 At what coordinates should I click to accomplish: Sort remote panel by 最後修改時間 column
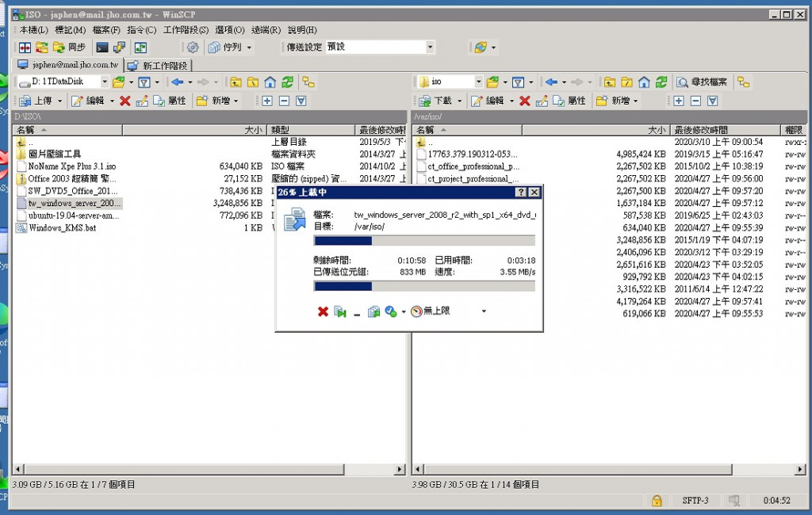click(x=725, y=130)
